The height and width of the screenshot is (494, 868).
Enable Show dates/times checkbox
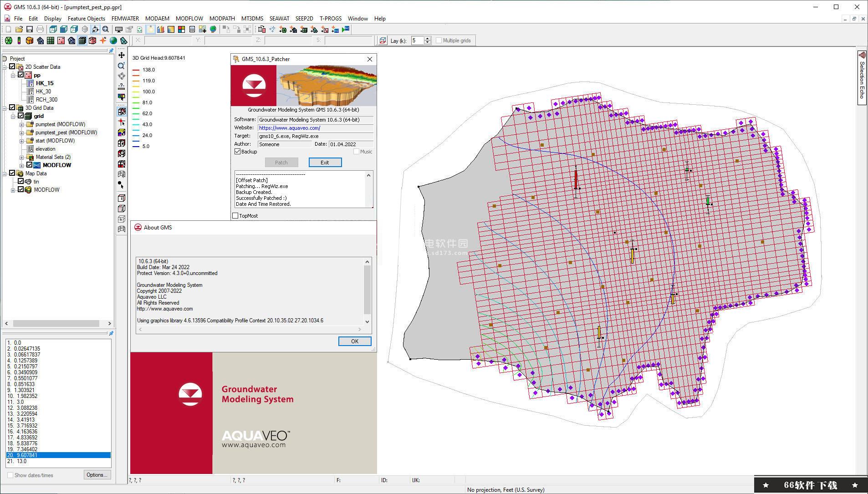click(x=10, y=475)
